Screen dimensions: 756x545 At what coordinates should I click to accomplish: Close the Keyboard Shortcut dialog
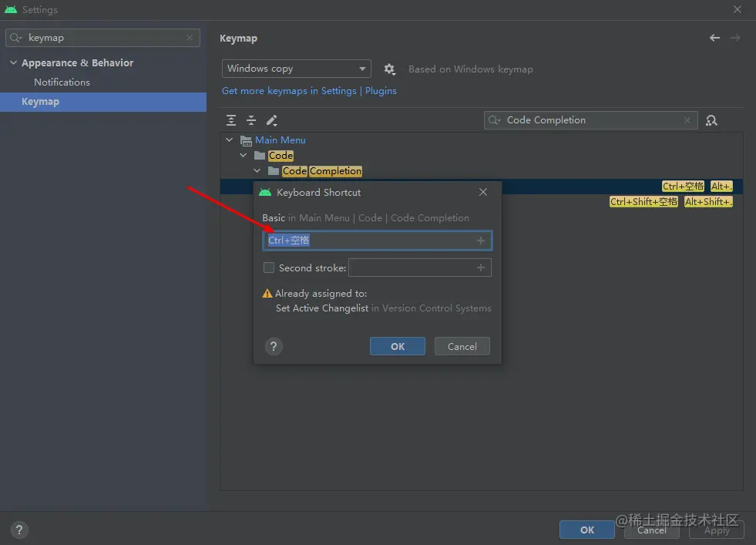483,192
